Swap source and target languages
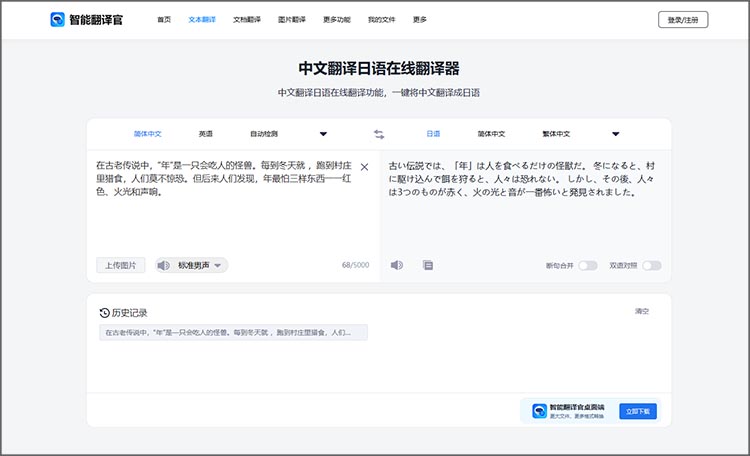The height and width of the screenshot is (456, 750). click(379, 134)
